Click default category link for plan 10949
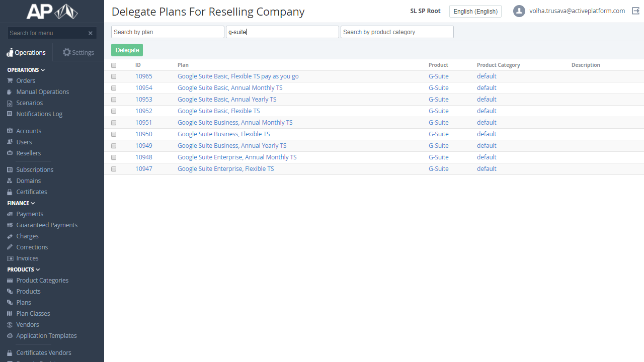Screen dimensions: 644x362 (487, 146)
